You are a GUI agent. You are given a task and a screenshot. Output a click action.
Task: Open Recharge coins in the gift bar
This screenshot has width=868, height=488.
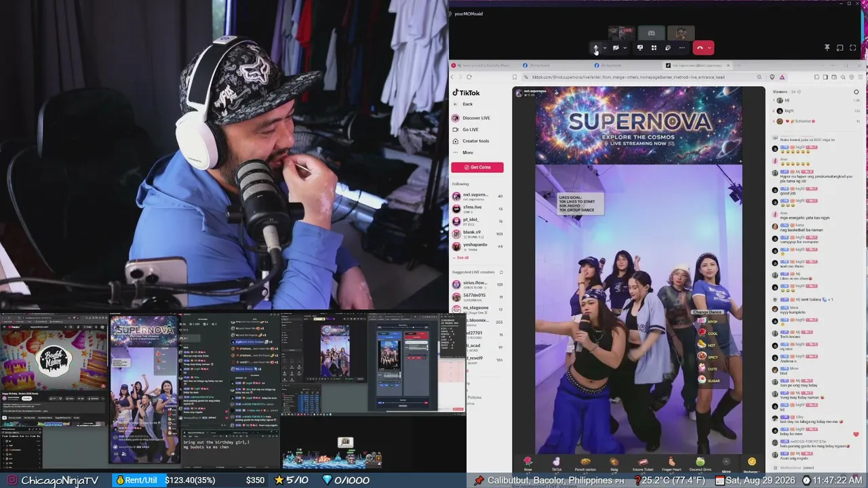[751, 464]
